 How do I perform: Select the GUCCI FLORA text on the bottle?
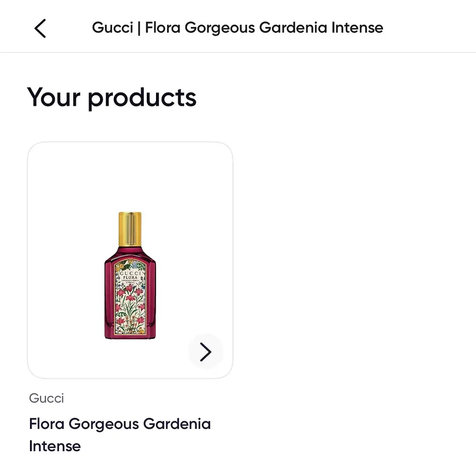130,275
